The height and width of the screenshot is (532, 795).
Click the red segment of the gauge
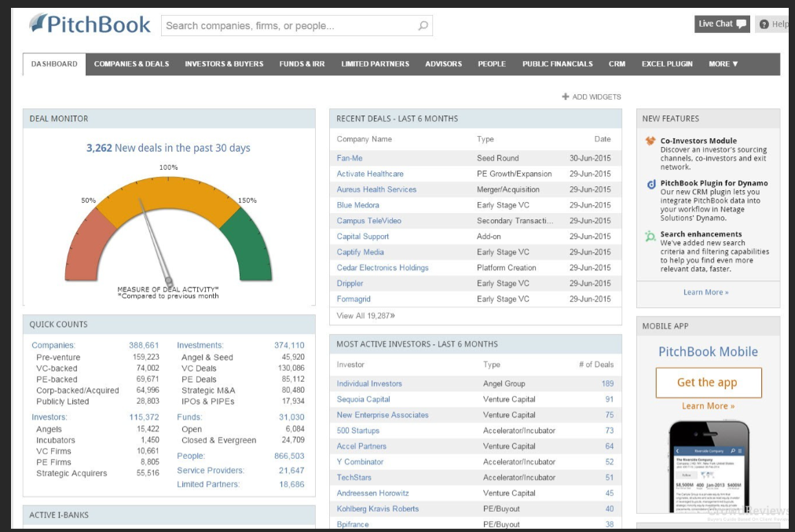tap(89, 245)
